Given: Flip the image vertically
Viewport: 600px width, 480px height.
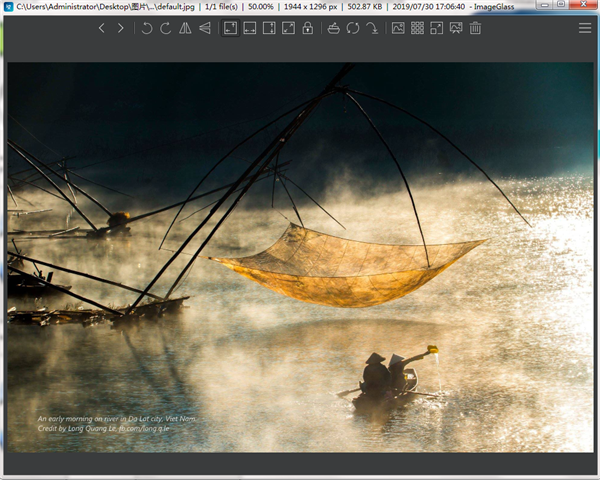Looking at the screenshot, I should point(204,28).
